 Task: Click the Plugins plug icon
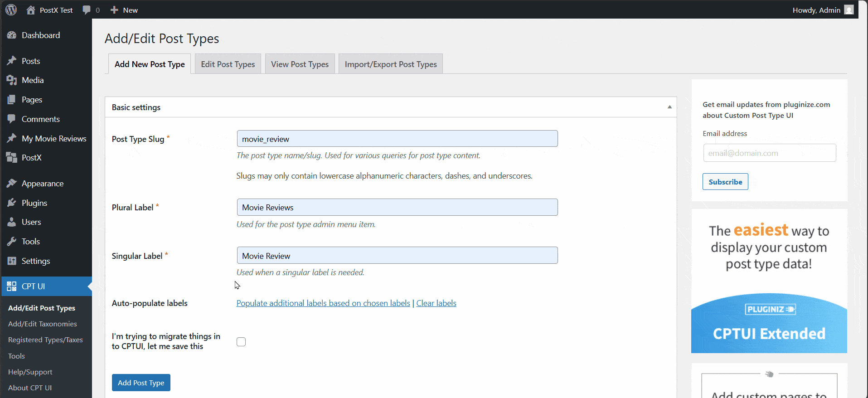[12, 203]
